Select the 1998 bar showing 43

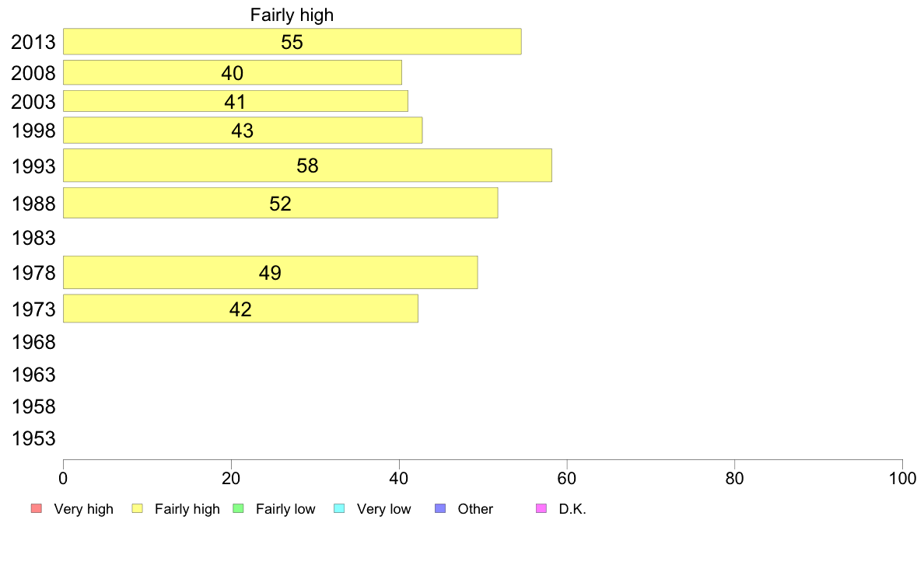[243, 131]
